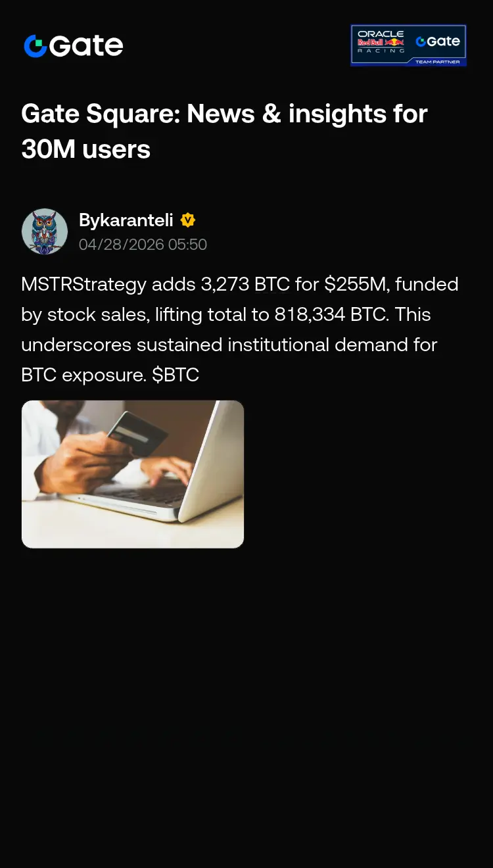Screen dimensions: 493x868
Task: Open the owl profile avatar
Action: point(45,231)
